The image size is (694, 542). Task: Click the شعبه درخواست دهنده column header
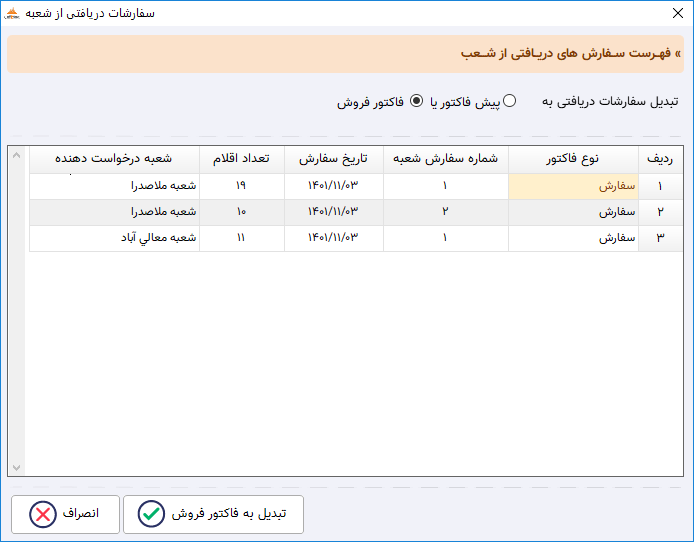(114, 159)
